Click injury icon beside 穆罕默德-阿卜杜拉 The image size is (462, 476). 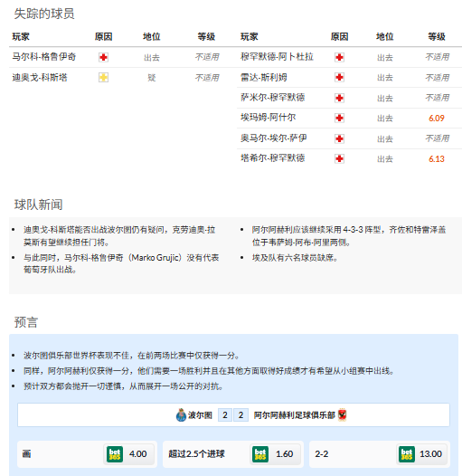pos(339,57)
